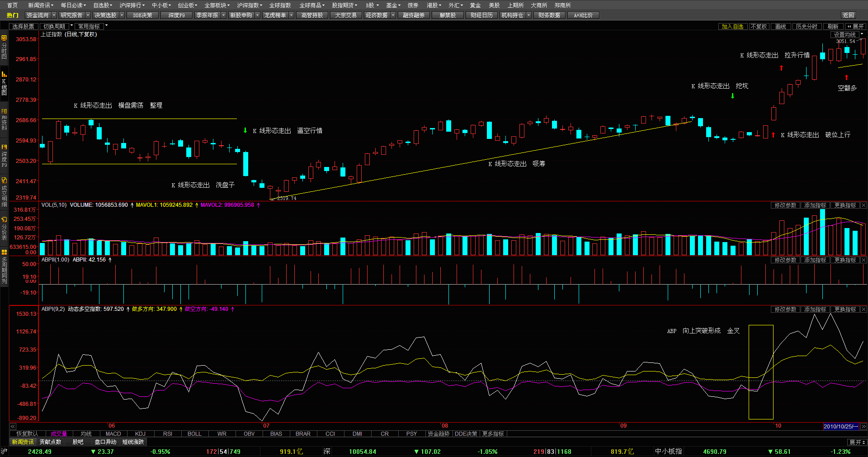Switch to the 盘口异动 bottom tab
This screenshot has width=868, height=457.
click(x=105, y=442)
